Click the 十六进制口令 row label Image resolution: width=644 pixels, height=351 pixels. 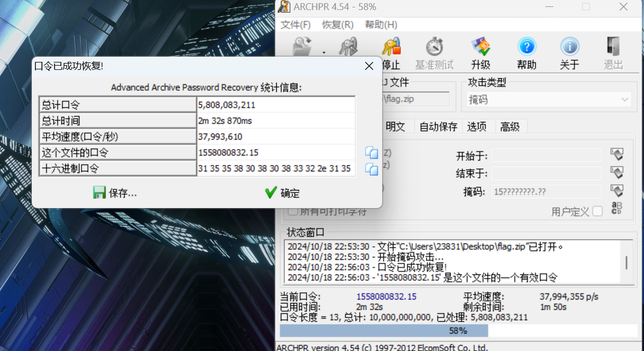coord(118,168)
